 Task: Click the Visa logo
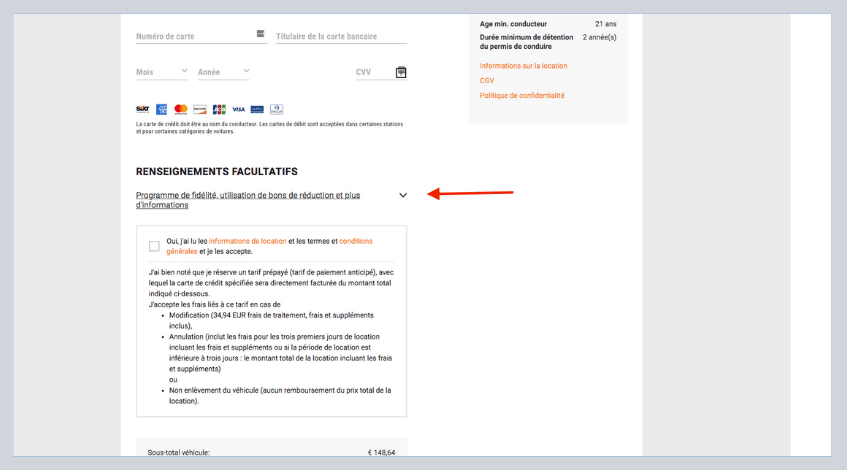coord(238,109)
